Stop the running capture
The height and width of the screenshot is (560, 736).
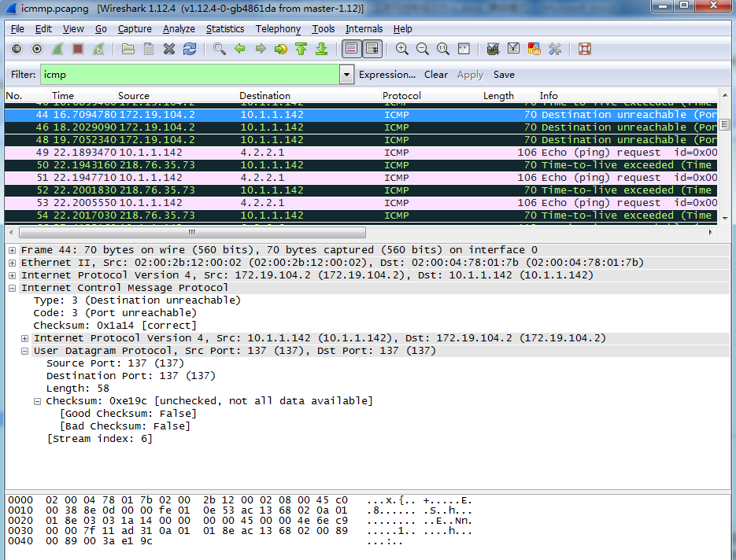coord(78,49)
